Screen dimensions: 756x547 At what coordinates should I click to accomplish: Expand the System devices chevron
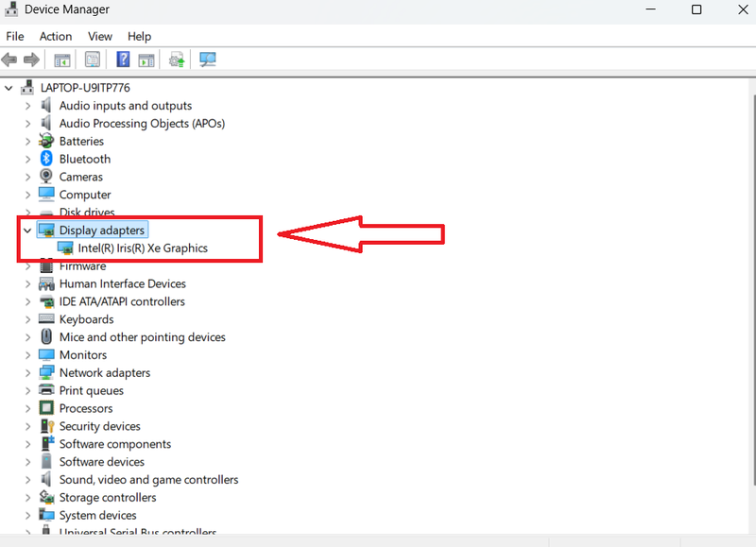click(27, 515)
